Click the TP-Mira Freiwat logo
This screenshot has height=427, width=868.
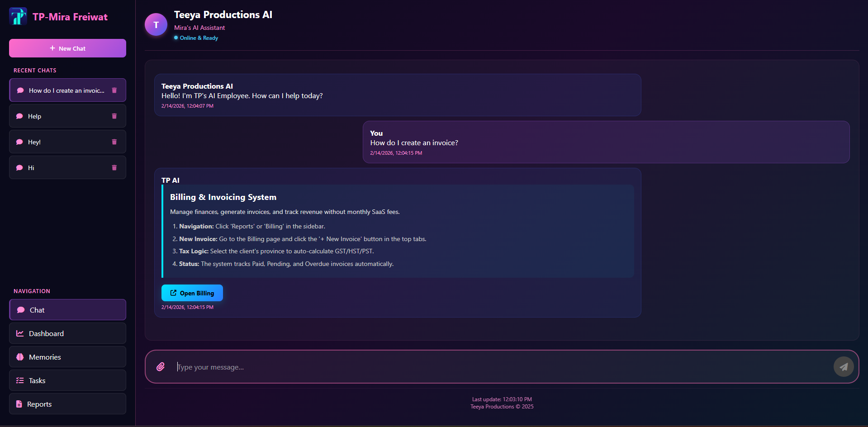click(18, 16)
